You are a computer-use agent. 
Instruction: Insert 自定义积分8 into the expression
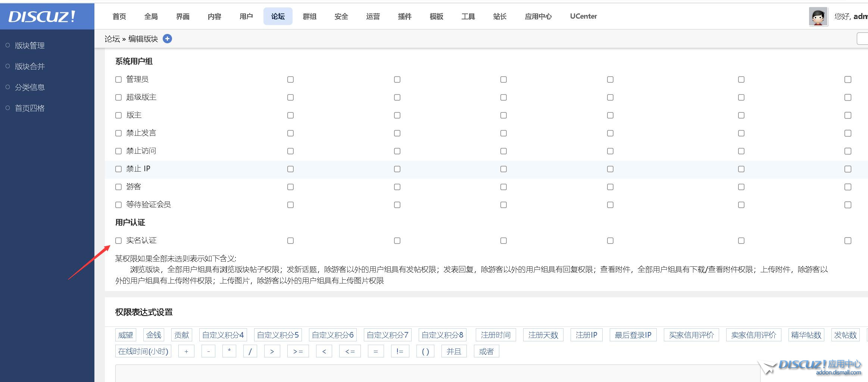443,335
